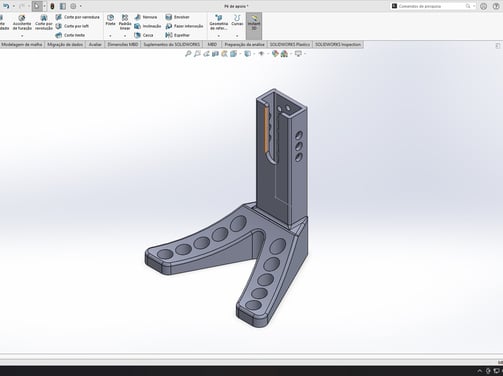Expand the Curvas dropdown arrow
503x376 pixels.
(x=237, y=36)
